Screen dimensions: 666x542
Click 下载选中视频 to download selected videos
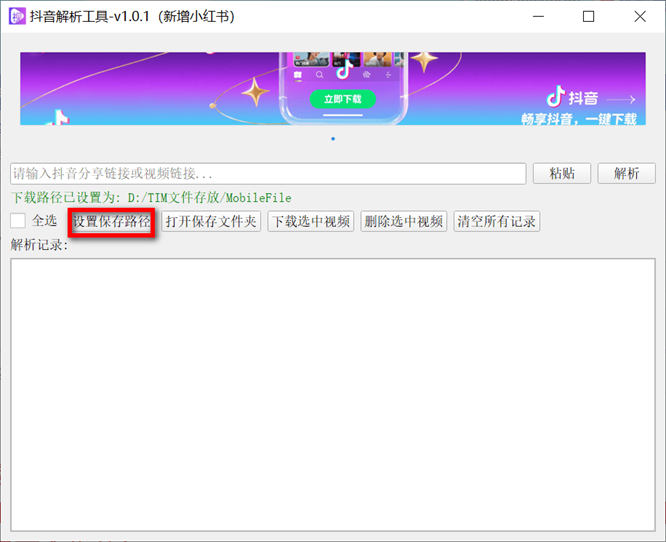(311, 221)
